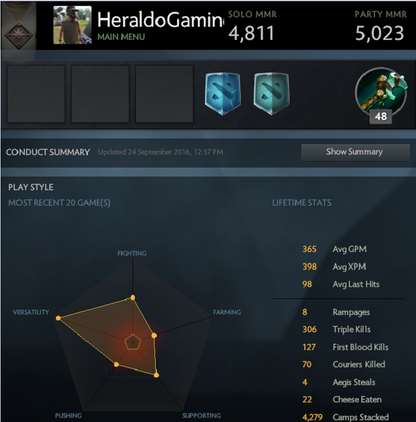The width and height of the screenshot is (416, 422).
Task: Select the Rampages lifetime stat row
Action: click(337, 312)
